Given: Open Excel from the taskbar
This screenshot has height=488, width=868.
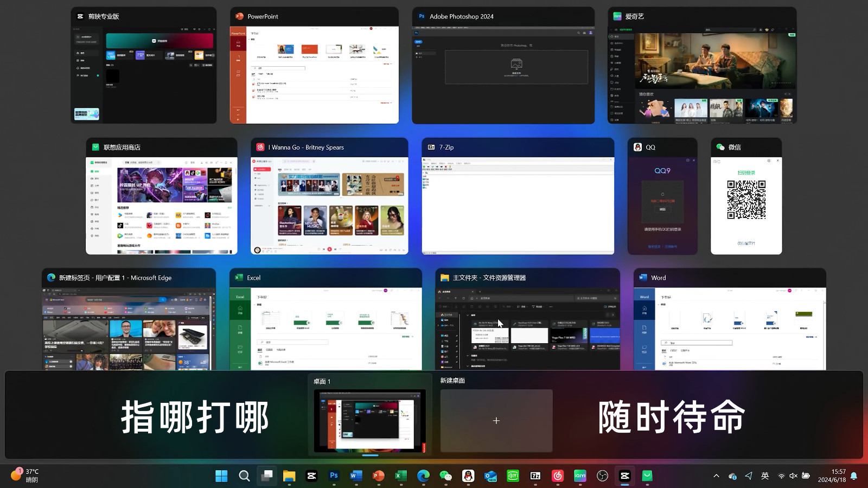Looking at the screenshot, I should [x=401, y=476].
